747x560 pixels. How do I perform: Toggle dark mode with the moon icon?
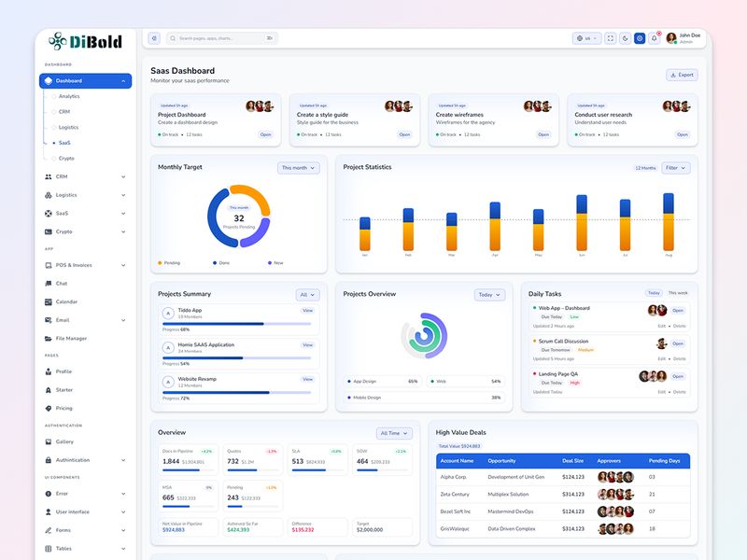click(x=625, y=38)
